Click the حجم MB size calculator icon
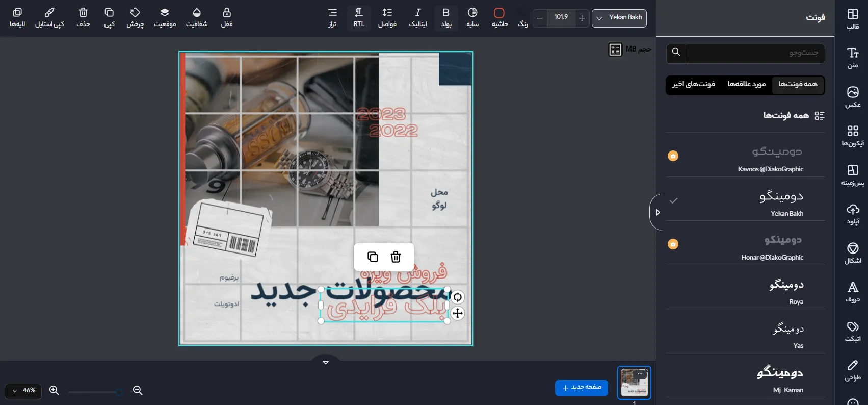The height and width of the screenshot is (405, 868). (x=615, y=49)
